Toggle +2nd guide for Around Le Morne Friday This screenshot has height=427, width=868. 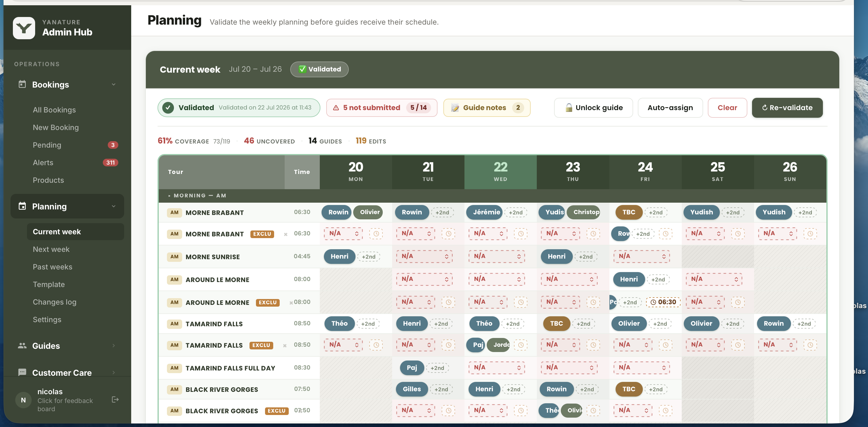pos(658,279)
